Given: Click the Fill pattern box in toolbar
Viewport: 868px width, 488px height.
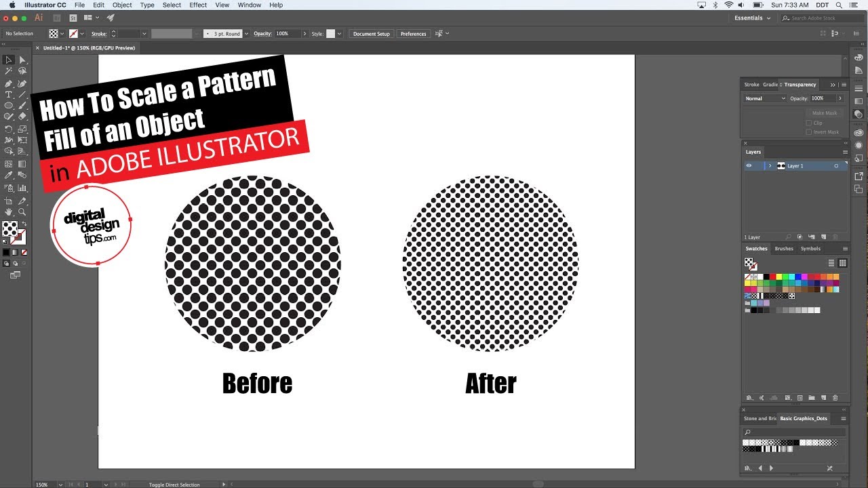Looking at the screenshot, I should 9,228.
